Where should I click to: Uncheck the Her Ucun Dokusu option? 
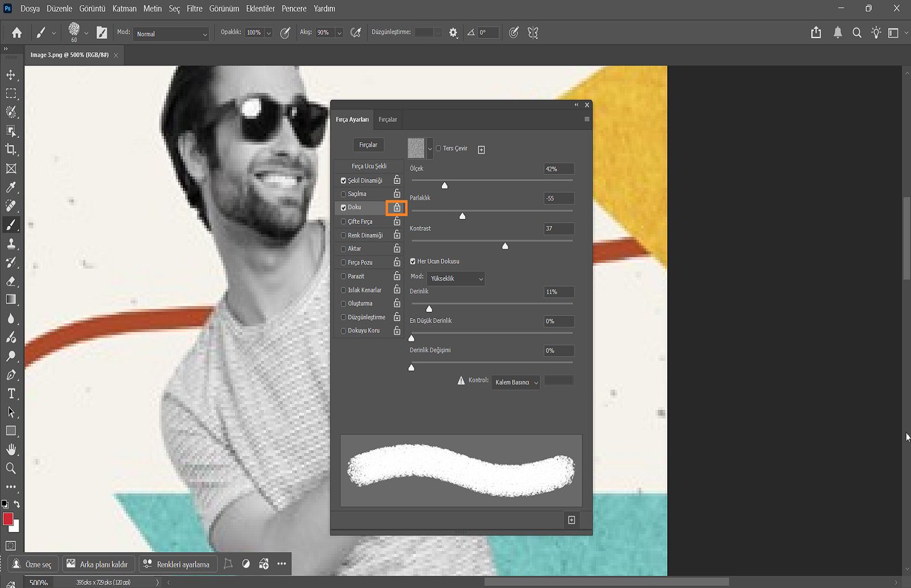412,261
